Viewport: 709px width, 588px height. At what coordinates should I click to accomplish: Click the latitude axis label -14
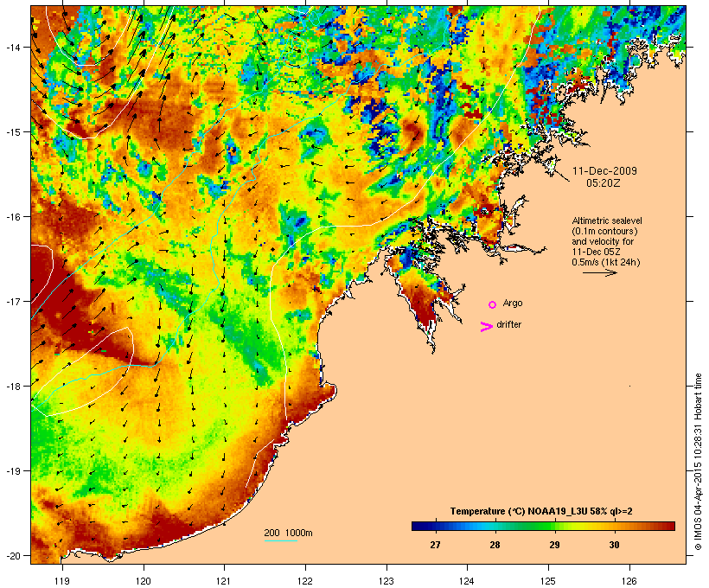click(x=12, y=47)
